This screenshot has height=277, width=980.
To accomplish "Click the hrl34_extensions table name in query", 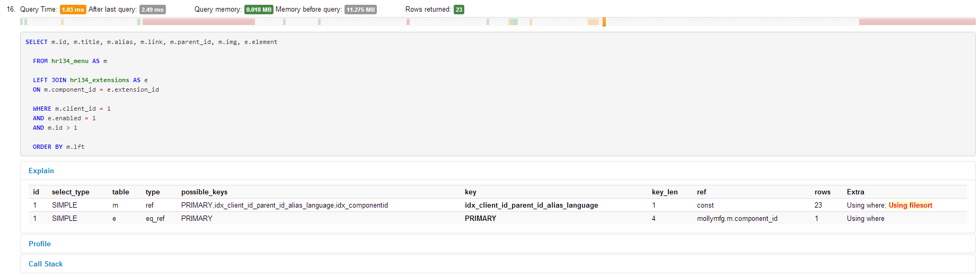I will [x=99, y=80].
